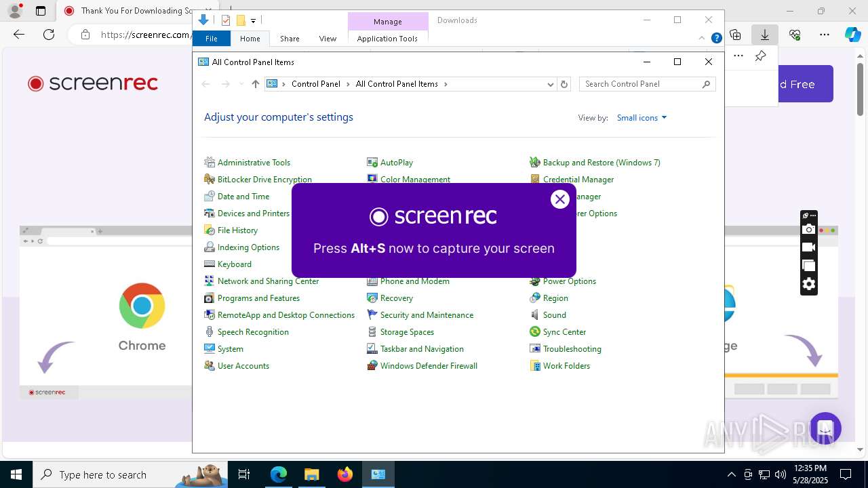The width and height of the screenshot is (868, 488).
Task: Open Copilot in Edge toolbar
Action: pyautogui.click(x=852, y=35)
